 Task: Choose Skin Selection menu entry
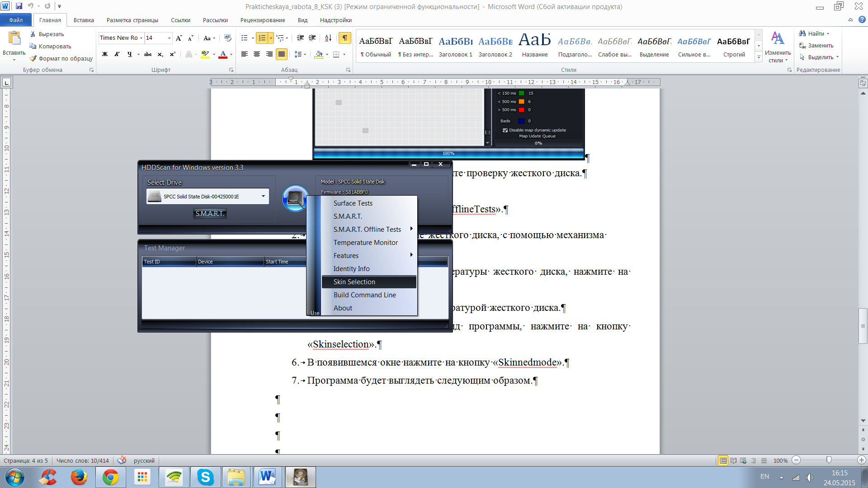(354, 282)
